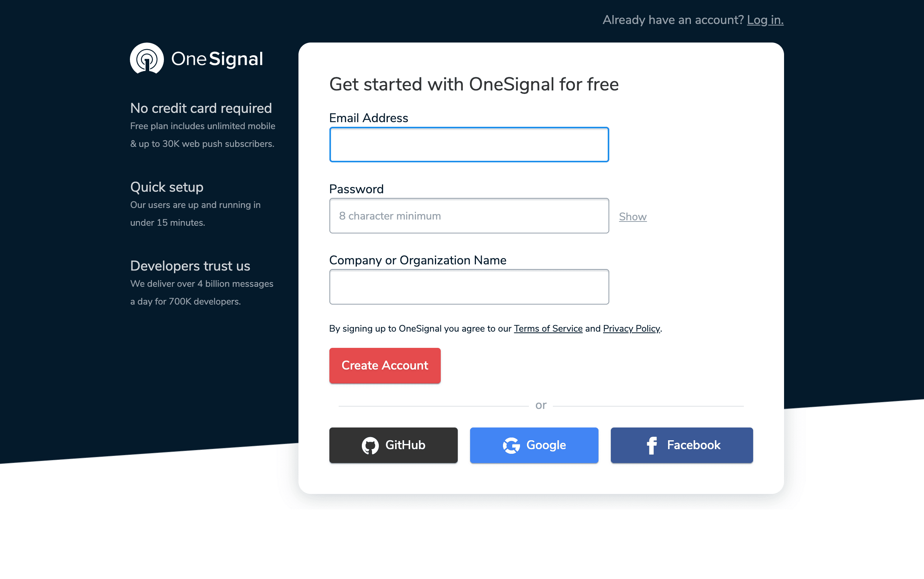
Task: Click the Create Account button
Action: click(385, 366)
